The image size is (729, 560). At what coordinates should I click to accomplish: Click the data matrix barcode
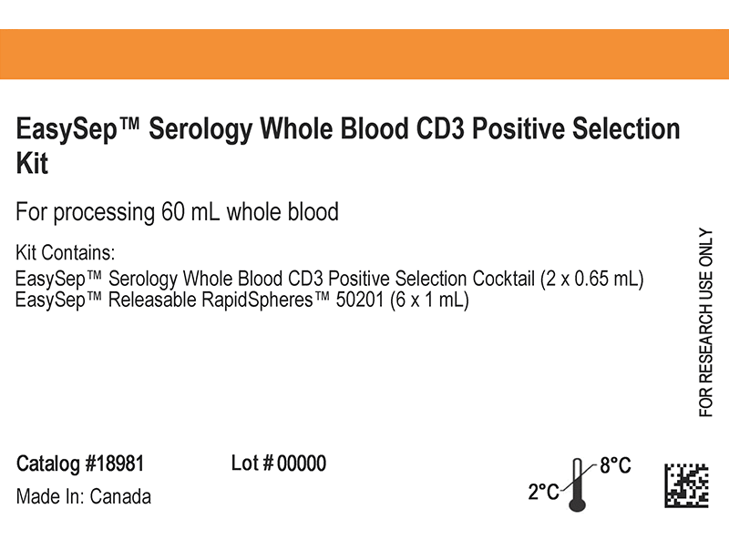pos(686,485)
